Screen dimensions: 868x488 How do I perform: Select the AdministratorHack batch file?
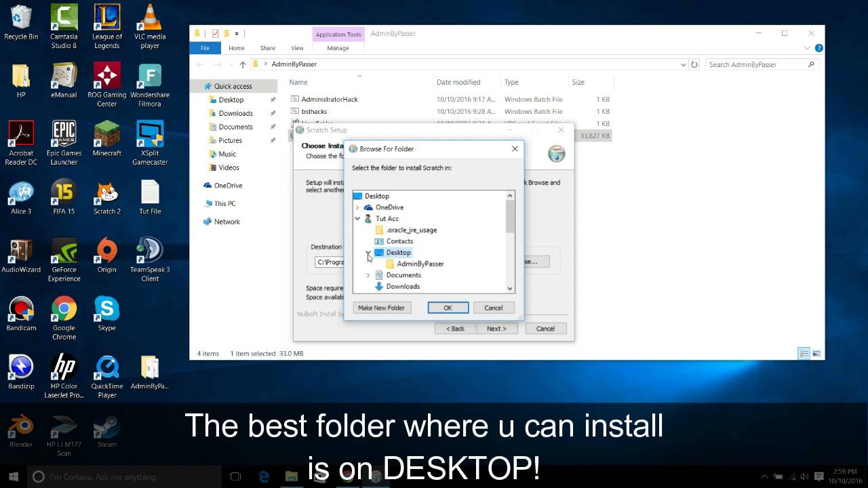[x=330, y=99]
